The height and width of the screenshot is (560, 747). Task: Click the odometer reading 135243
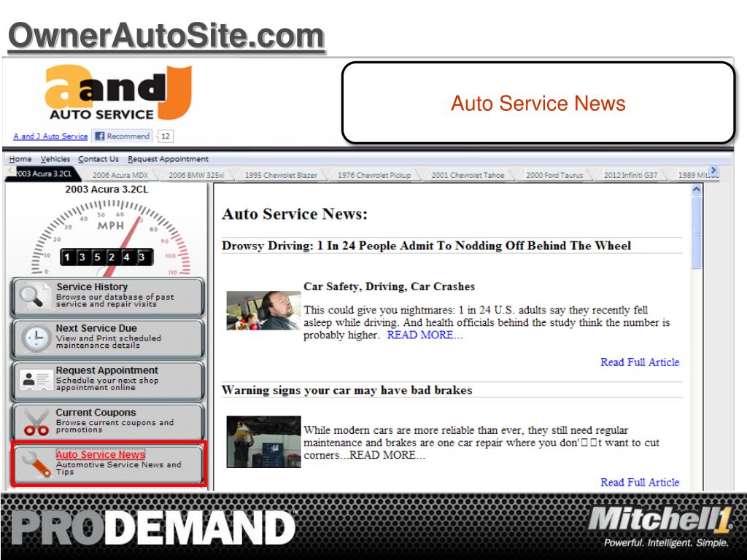(107, 257)
